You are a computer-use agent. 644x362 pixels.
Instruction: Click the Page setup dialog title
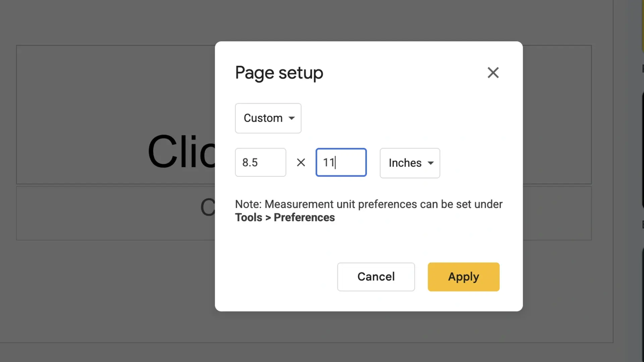pos(279,73)
